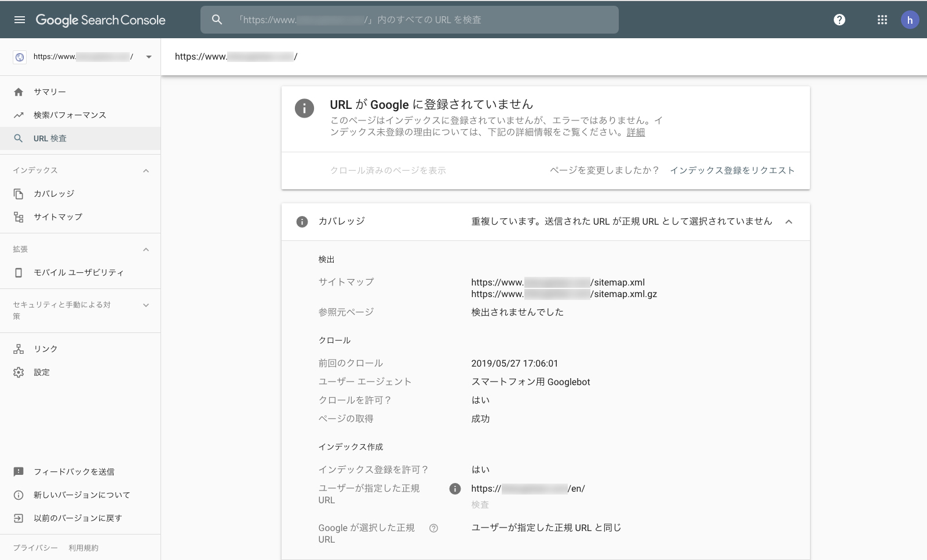This screenshot has width=927, height=560.
Task: Click 検出されませんでした value
Action: [517, 312]
